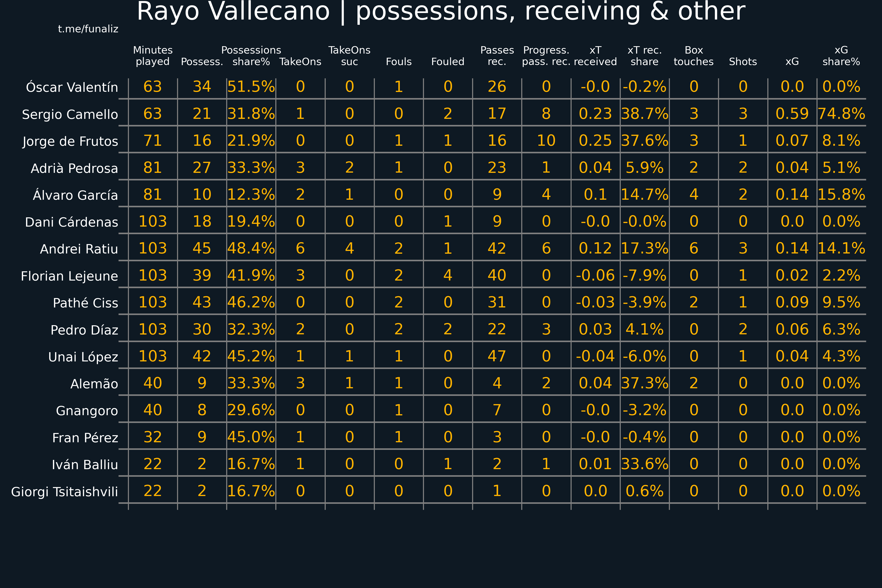Click the t.me/funaliz link text
Screen dimensions: 882x588
coord(88,29)
